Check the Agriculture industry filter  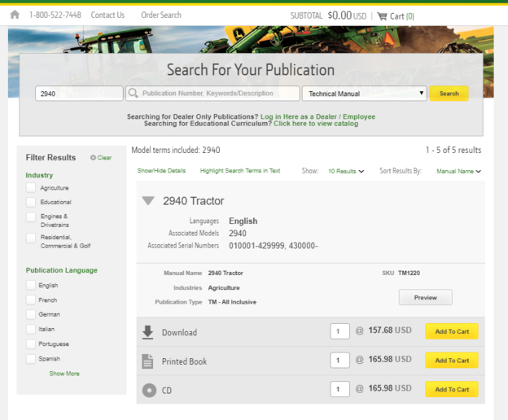click(x=31, y=188)
